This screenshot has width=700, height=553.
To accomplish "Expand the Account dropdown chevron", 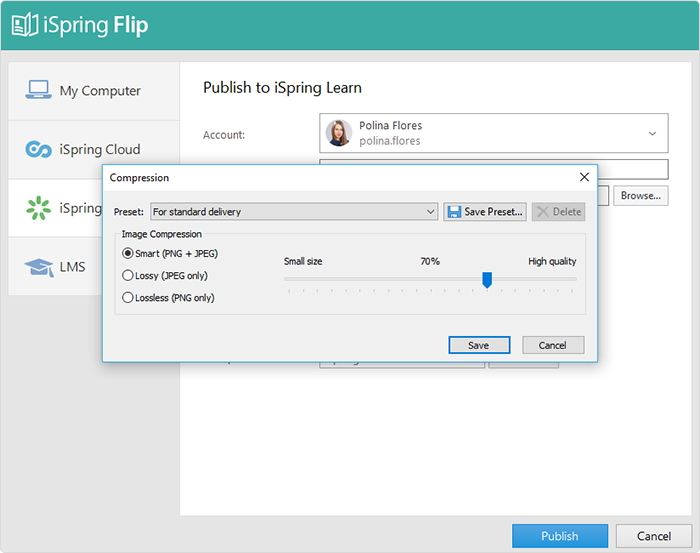I will (x=652, y=133).
